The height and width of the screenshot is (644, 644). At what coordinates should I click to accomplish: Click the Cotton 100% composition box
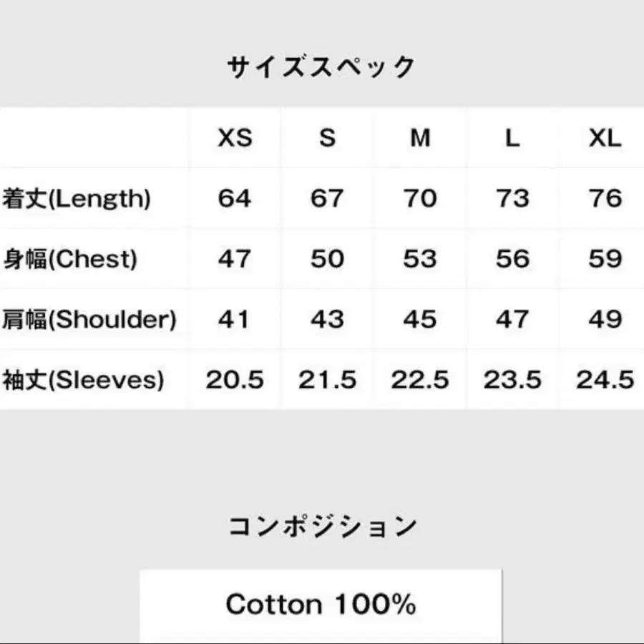321,605
